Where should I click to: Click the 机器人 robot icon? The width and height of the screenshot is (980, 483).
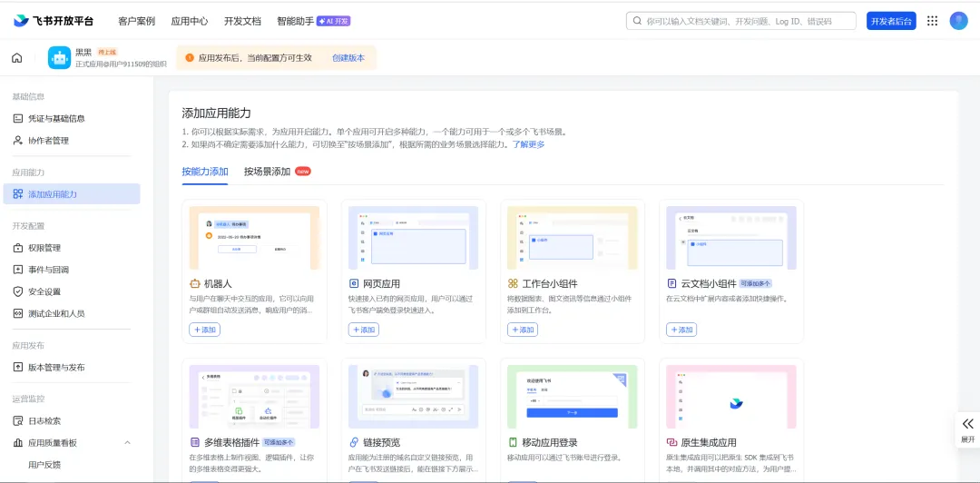click(194, 283)
